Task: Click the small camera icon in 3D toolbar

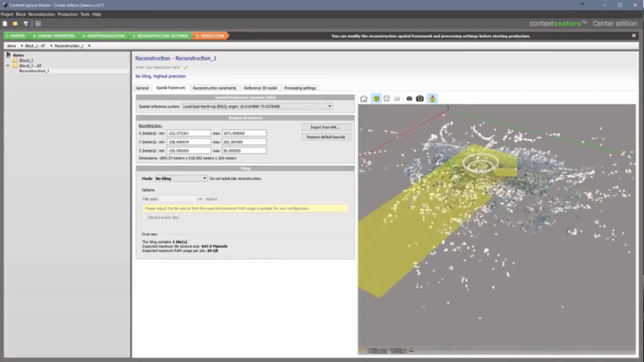Action: [409, 99]
